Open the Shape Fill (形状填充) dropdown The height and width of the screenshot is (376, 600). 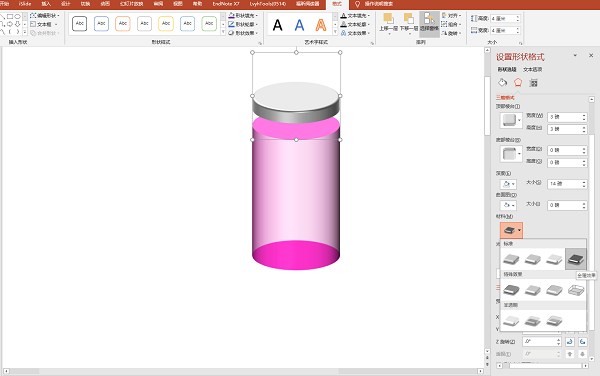point(243,16)
